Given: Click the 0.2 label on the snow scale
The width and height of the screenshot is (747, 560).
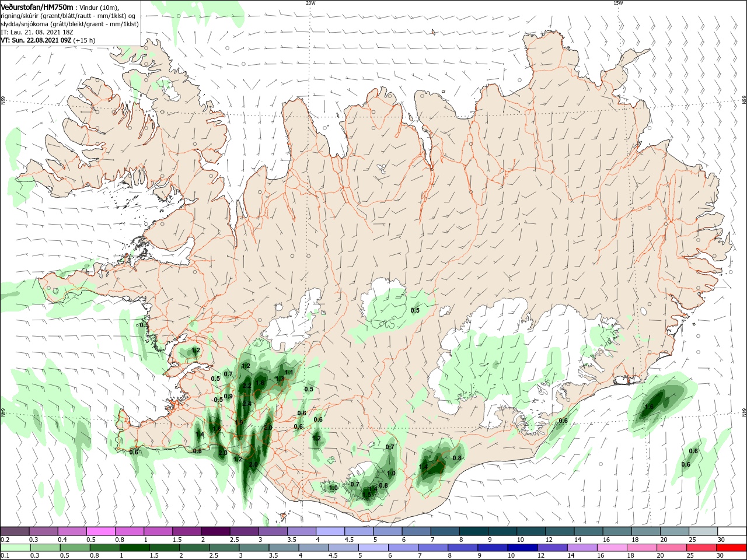Looking at the screenshot, I should (x=5, y=540).
